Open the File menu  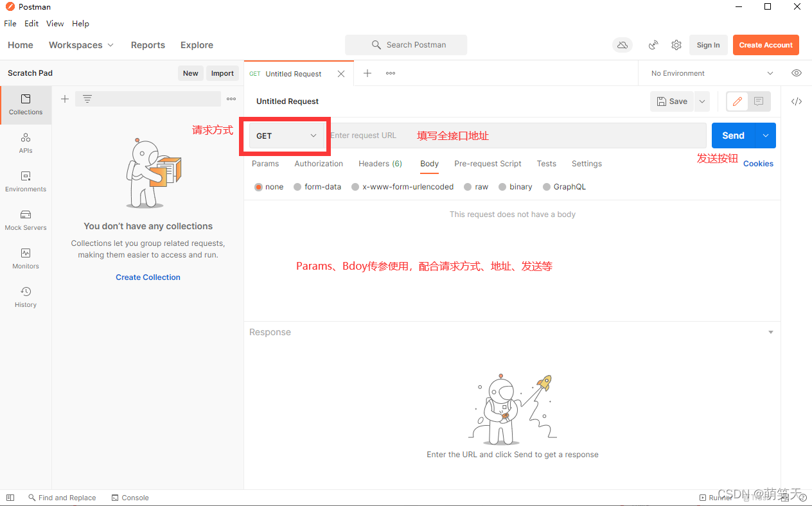(10, 23)
